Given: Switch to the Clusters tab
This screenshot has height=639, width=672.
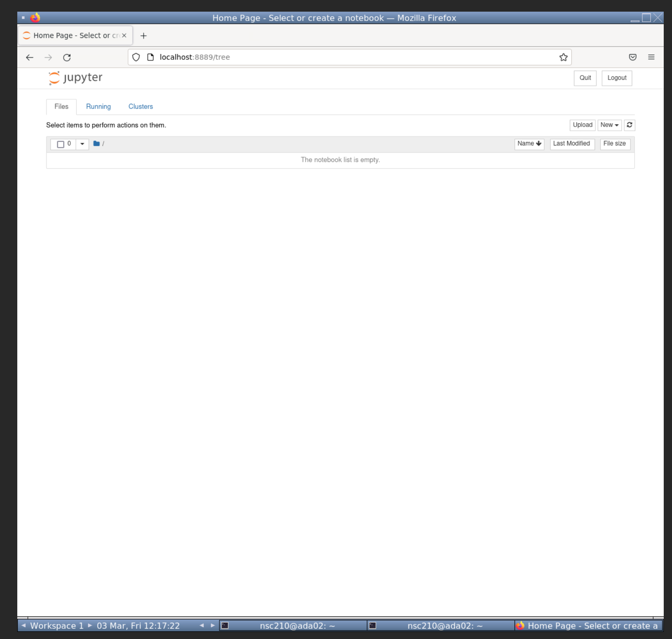Looking at the screenshot, I should (140, 107).
